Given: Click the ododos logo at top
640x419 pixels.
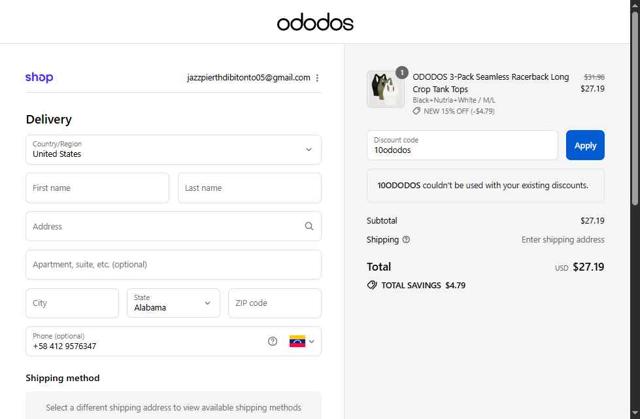Looking at the screenshot, I should [x=315, y=23].
